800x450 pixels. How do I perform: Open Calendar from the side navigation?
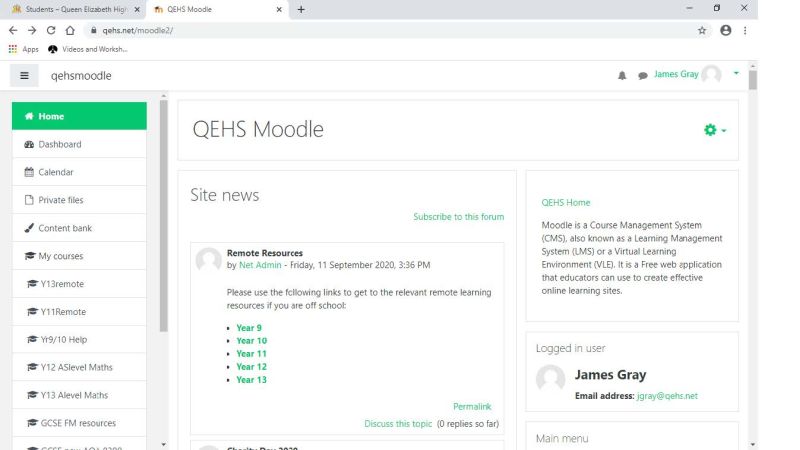click(79, 172)
